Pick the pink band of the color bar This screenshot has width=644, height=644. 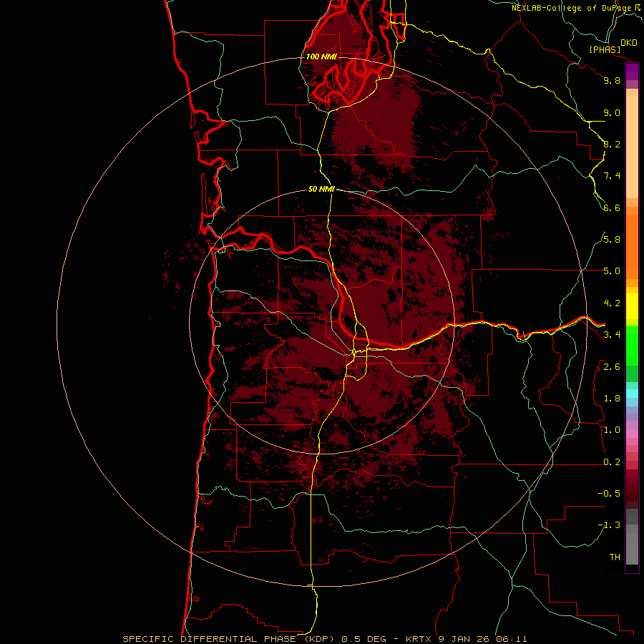[632, 434]
